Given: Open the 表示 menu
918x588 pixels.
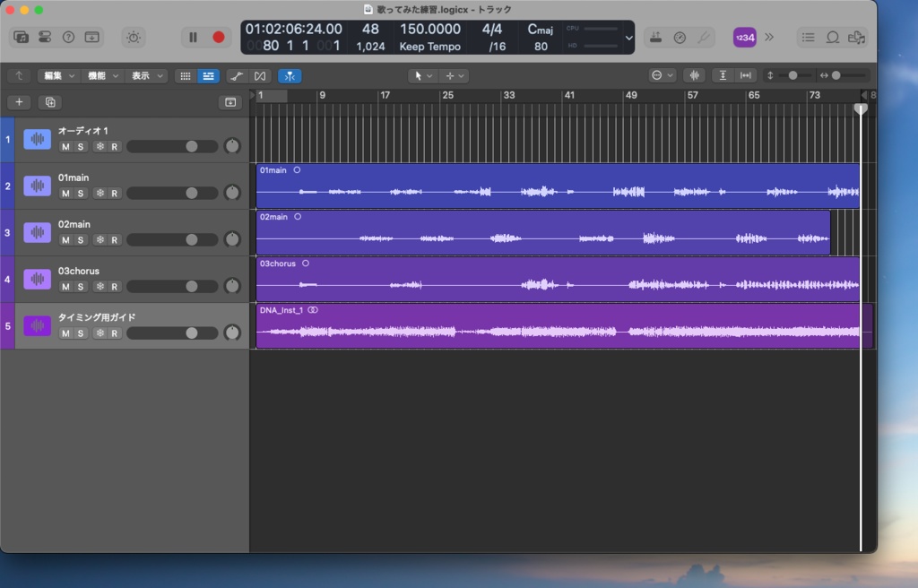Looking at the screenshot, I should click(147, 75).
